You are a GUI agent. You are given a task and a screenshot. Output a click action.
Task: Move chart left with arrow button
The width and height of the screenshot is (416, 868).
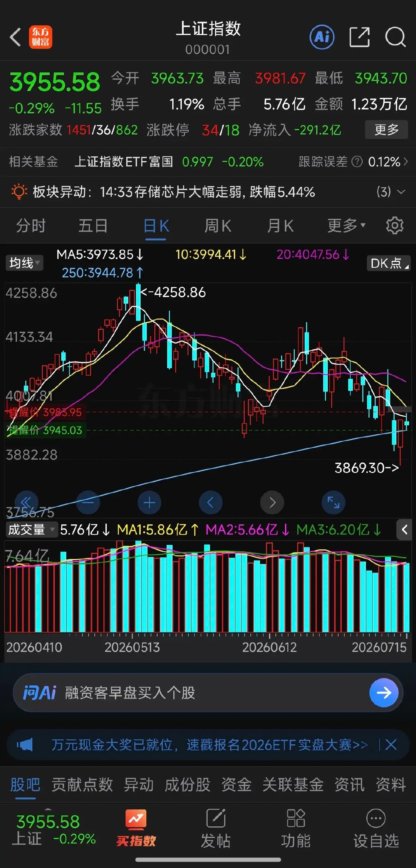pos(211,502)
